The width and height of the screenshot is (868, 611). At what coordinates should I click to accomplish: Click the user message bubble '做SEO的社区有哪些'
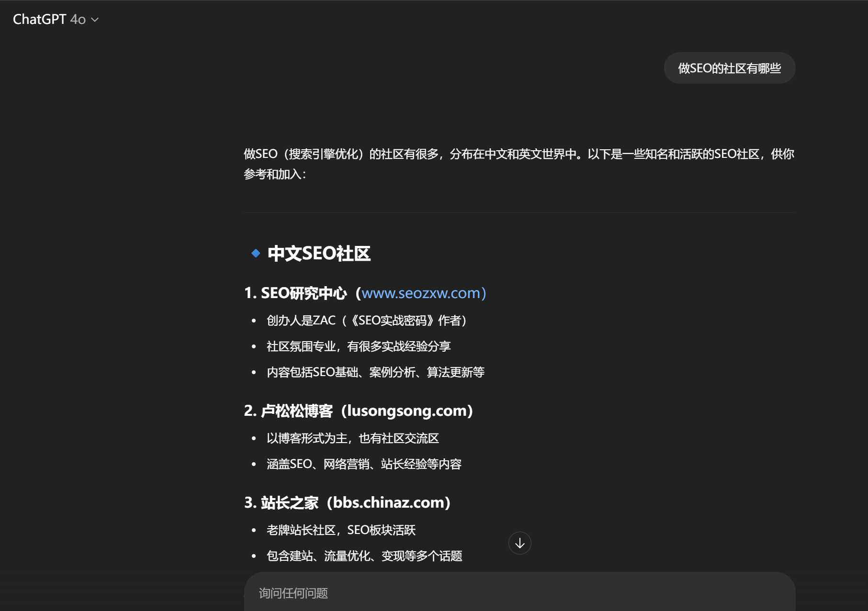point(729,68)
